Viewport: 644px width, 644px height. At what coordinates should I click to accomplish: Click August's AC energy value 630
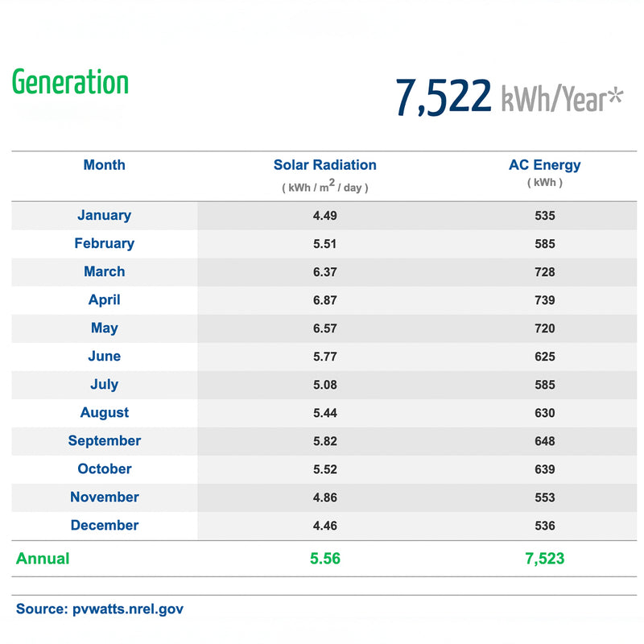click(x=544, y=413)
